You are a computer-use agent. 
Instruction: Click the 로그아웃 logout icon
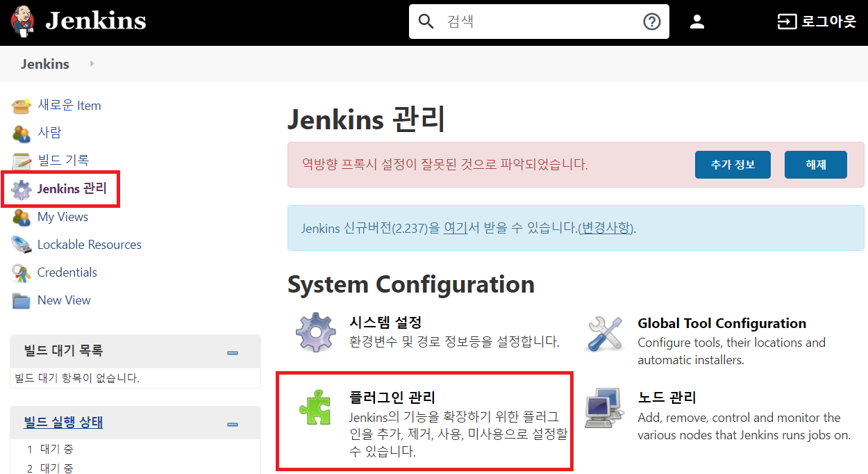point(787,22)
